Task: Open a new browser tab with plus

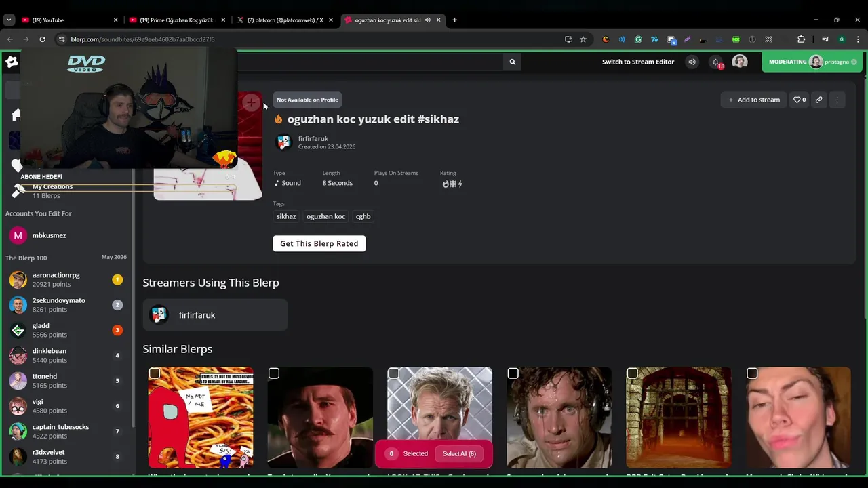Action: (454, 20)
